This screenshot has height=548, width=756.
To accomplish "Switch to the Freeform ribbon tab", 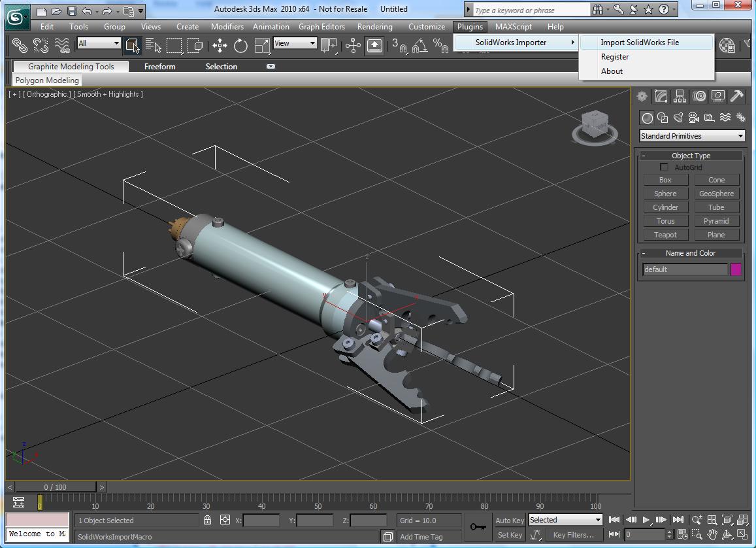I will [x=159, y=67].
